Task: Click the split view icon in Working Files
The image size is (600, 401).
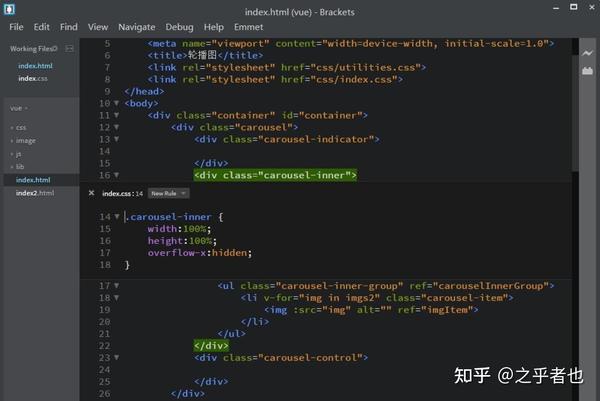Action: click(69, 49)
